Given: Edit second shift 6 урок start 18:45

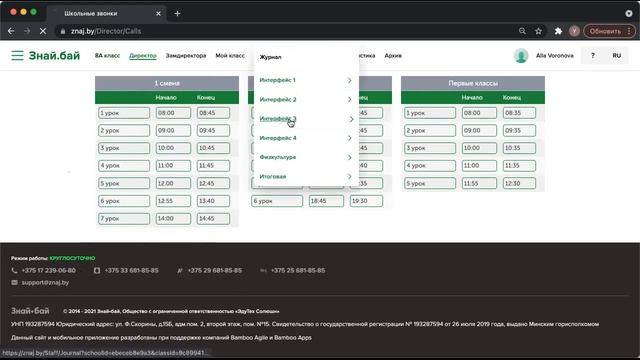Looking at the screenshot, I should coord(326,201).
